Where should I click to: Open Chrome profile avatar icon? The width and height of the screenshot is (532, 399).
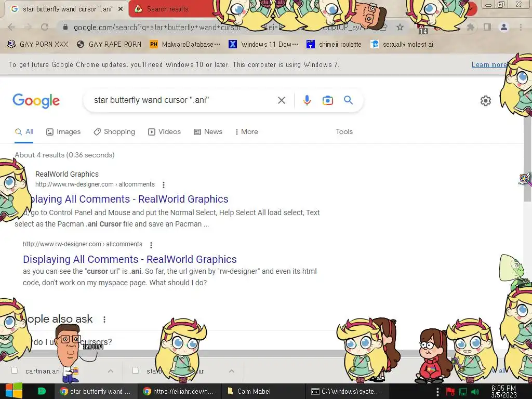point(504,27)
